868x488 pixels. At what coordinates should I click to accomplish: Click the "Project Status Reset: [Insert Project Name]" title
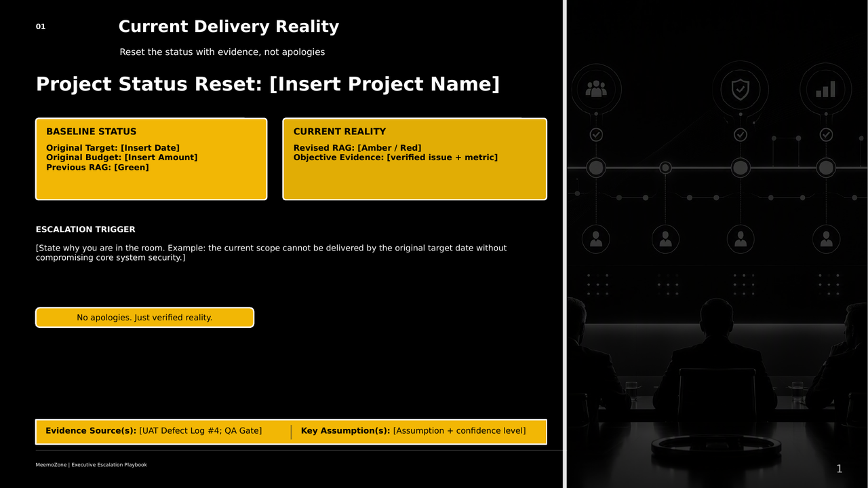tap(268, 84)
